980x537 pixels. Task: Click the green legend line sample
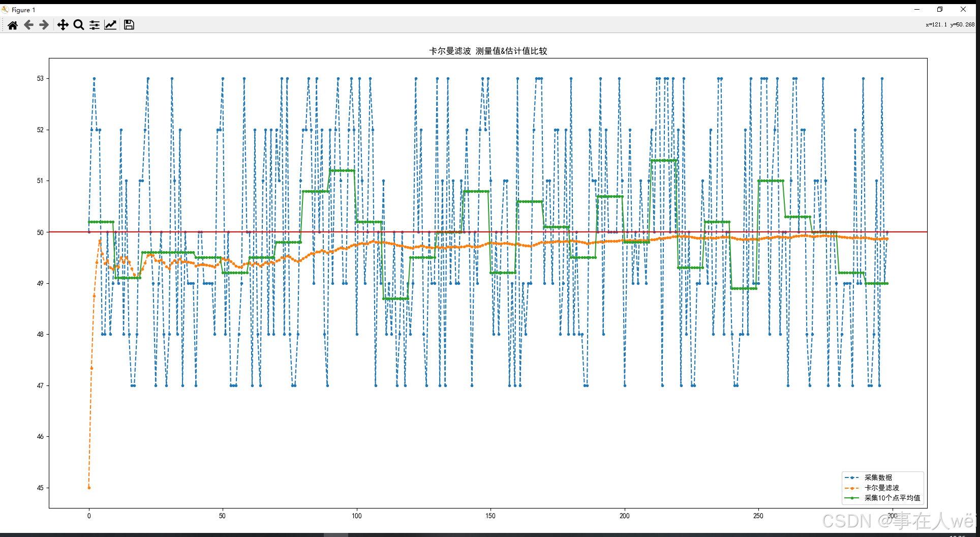[x=852, y=498]
